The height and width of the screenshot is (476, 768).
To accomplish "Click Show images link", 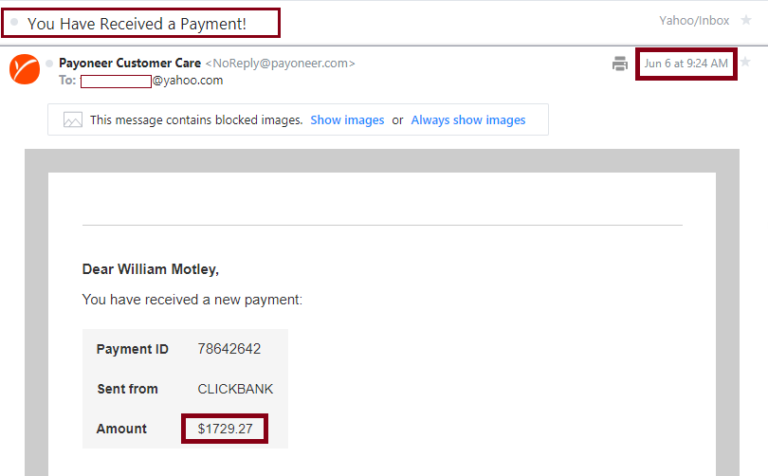I will [x=347, y=120].
